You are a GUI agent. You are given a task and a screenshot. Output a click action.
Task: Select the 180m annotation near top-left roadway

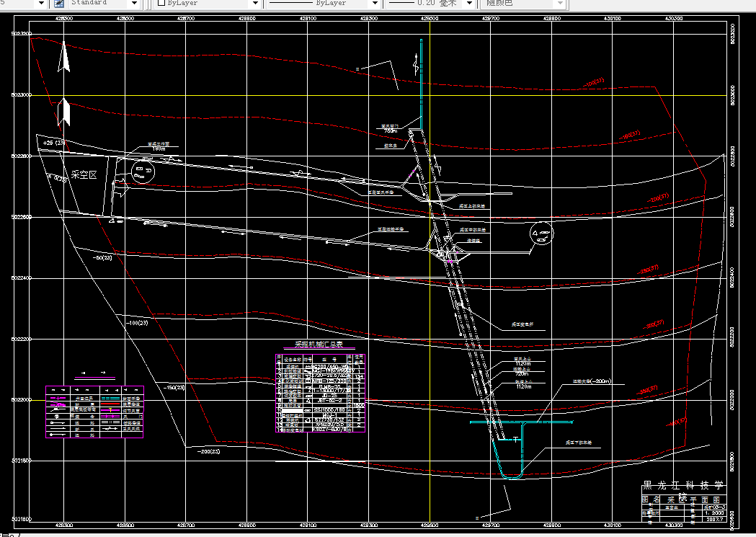(x=159, y=149)
